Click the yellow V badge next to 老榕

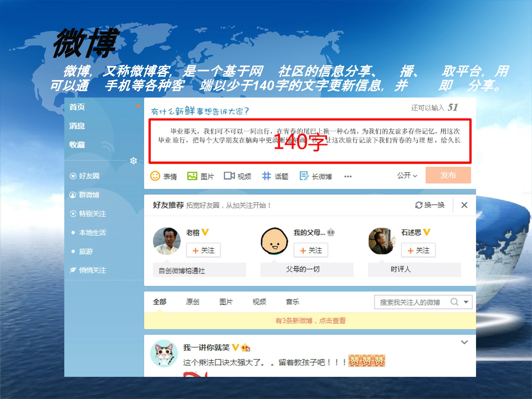coord(205,232)
